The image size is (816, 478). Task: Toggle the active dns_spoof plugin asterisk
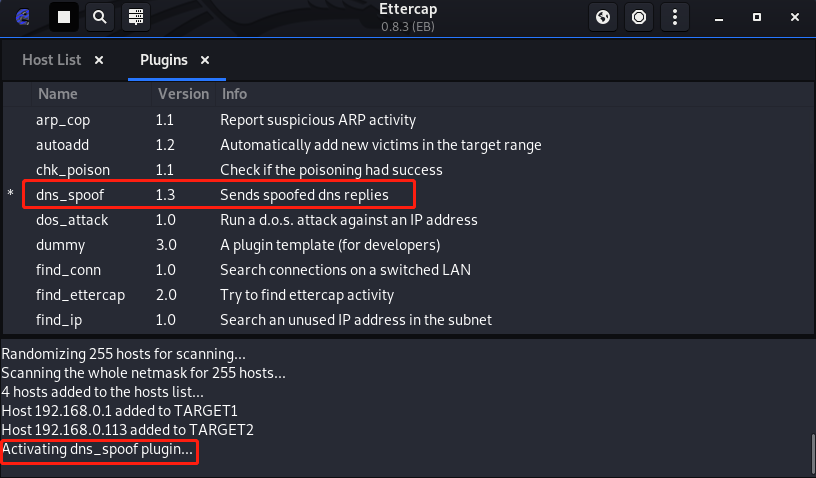(11, 195)
